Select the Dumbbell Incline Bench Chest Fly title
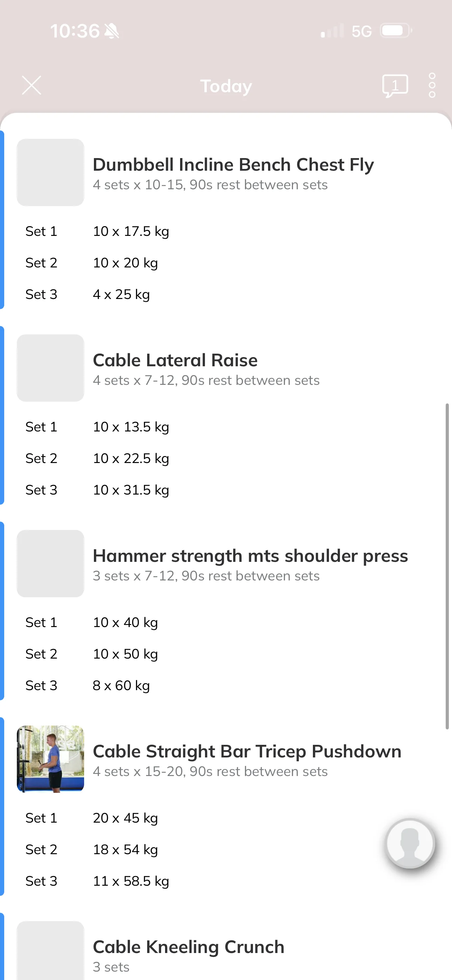Image resolution: width=452 pixels, height=980 pixels. tap(233, 165)
